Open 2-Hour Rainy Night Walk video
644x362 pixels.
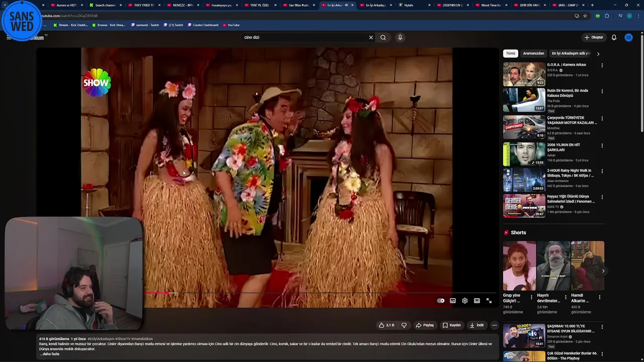tap(571, 173)
